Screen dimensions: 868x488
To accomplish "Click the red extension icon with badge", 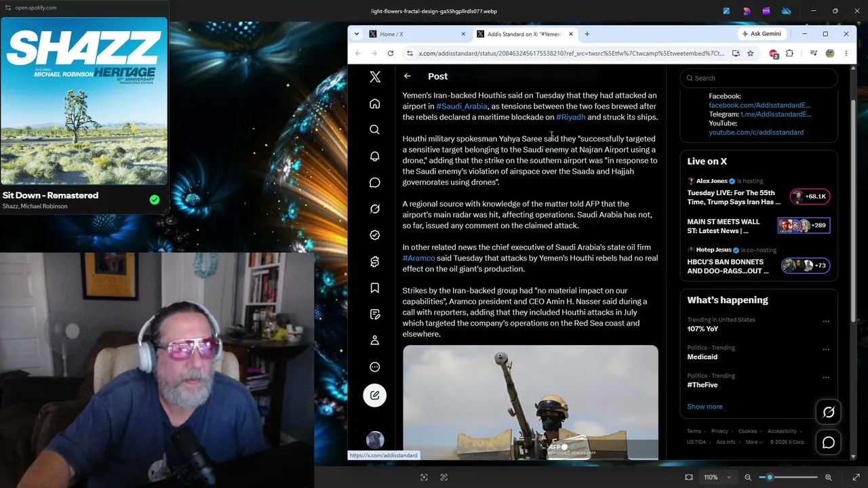I will tap(774, 54).
